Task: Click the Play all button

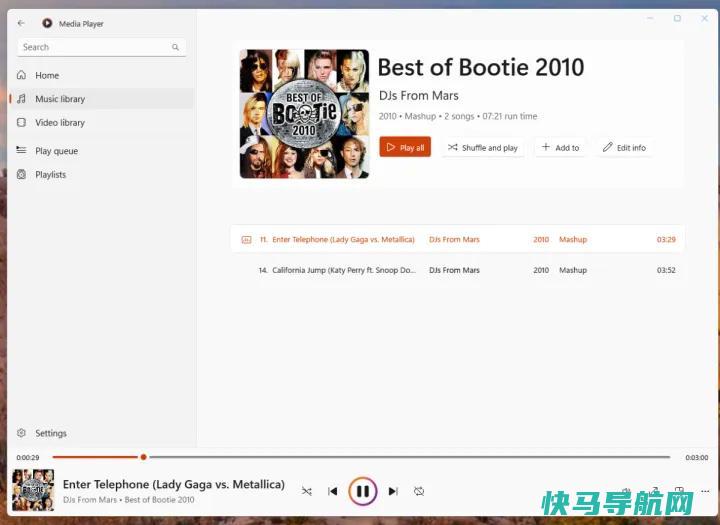Action: point(405,147)
